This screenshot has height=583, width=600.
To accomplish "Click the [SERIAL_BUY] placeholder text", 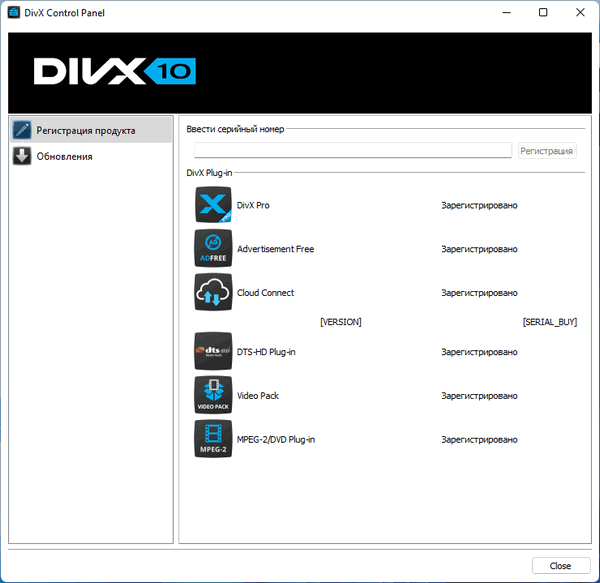I will point(550,322).
